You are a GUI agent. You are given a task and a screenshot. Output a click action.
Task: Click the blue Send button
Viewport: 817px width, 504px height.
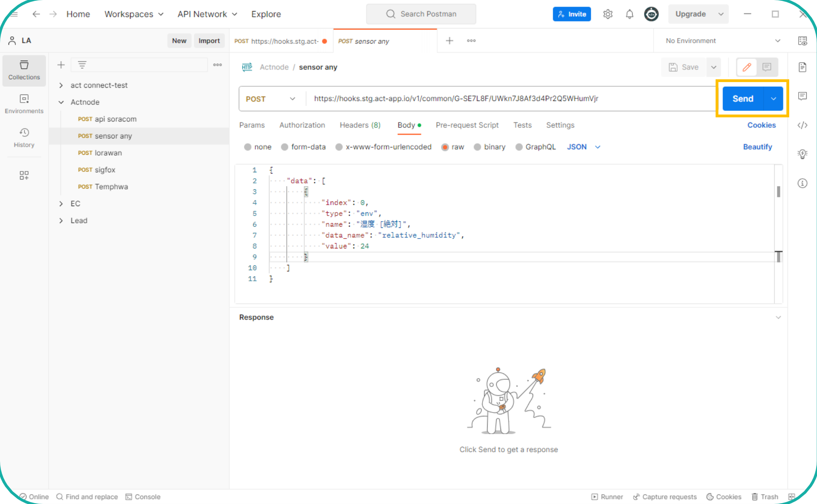point(743,99)
